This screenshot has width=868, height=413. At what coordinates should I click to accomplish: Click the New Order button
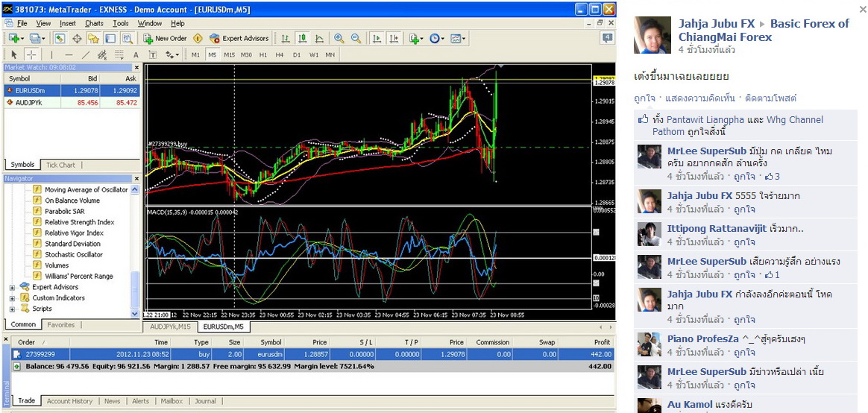point(165,38)
